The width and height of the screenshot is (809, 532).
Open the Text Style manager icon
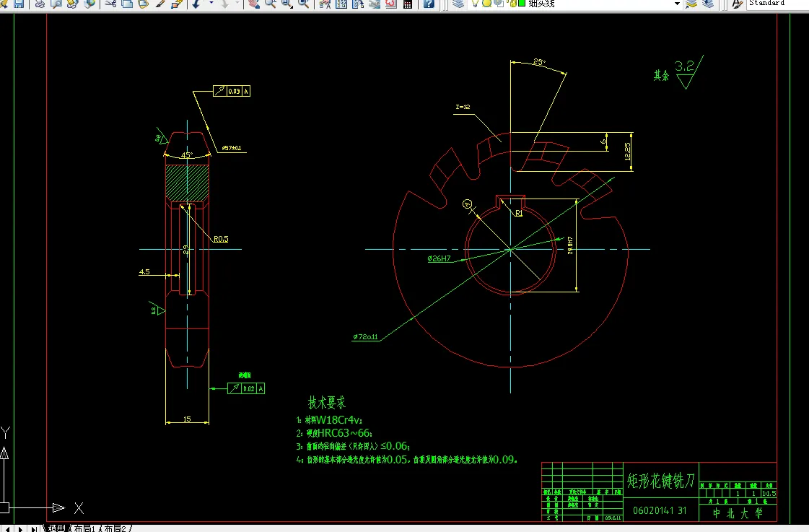(x=738, y=4)
